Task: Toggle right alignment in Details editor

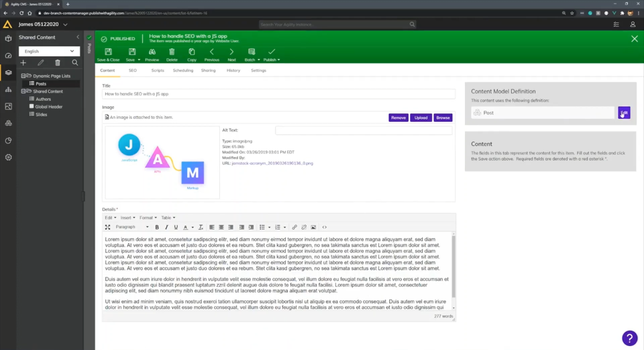Action: (x=231, y=227)
